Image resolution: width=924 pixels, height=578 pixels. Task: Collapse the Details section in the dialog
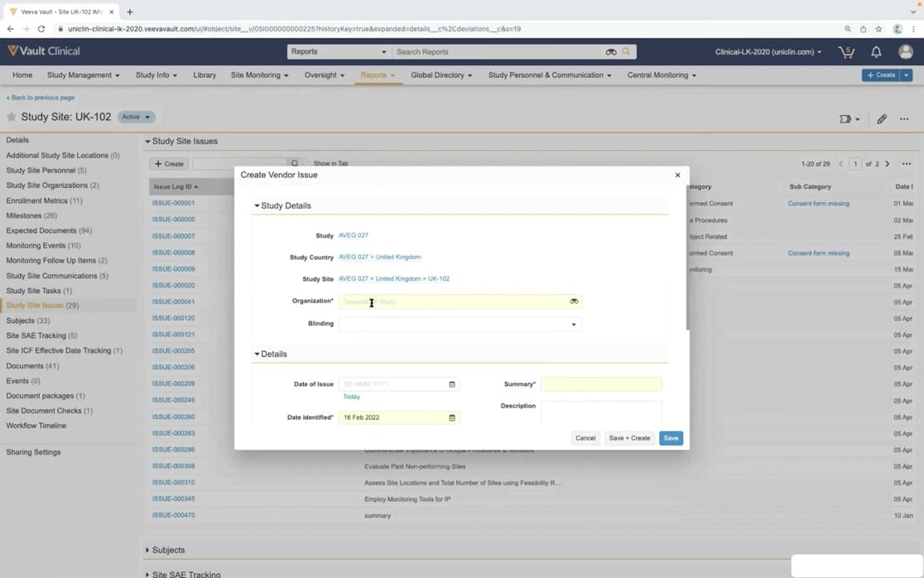point(257,354)
